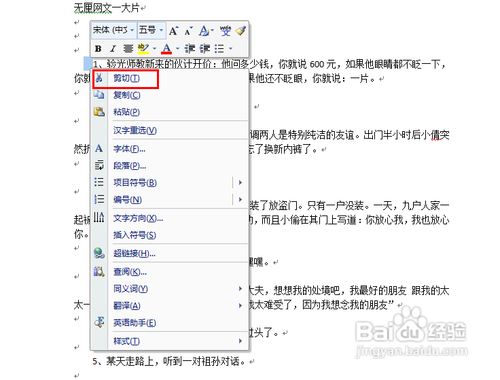Click text 调两人是特别纯洁的友谊

pyautogui.click(x=302, y=135)
